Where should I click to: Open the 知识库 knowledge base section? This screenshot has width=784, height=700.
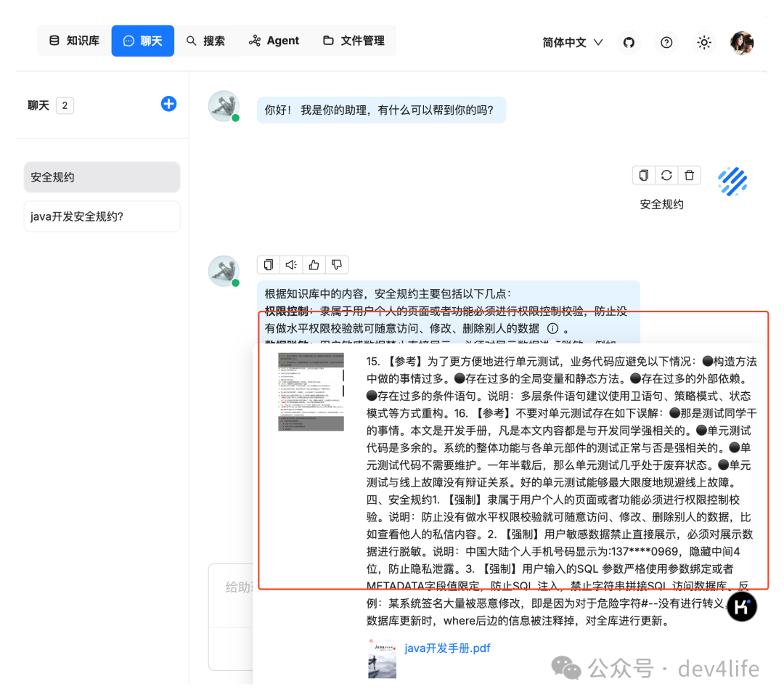click(x=73, y=41)
